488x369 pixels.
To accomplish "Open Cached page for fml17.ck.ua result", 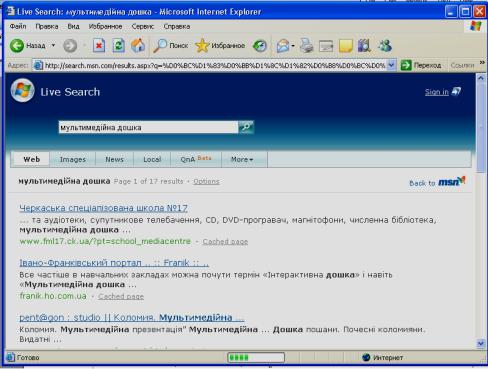I will (225, 241).
